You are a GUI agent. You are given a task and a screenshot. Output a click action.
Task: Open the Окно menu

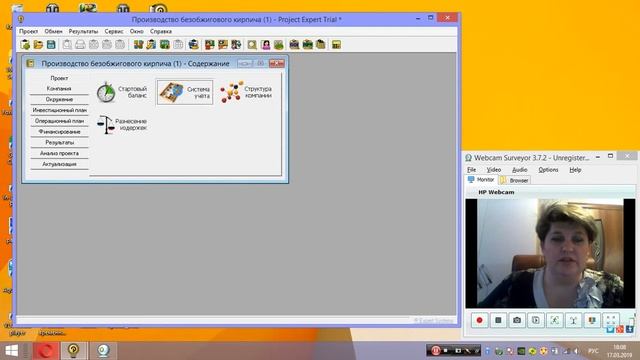point(137,31)
